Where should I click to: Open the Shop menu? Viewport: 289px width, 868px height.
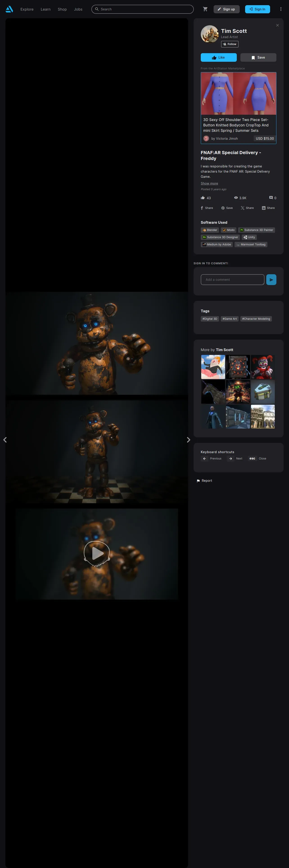pos(62,9)
